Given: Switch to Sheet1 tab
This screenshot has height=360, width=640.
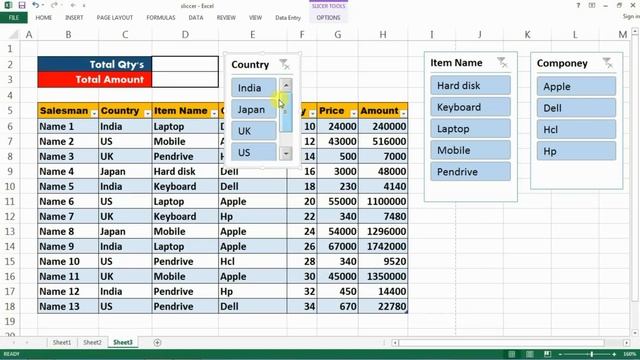Looking at the screenshot, I should tap(62, 342).
